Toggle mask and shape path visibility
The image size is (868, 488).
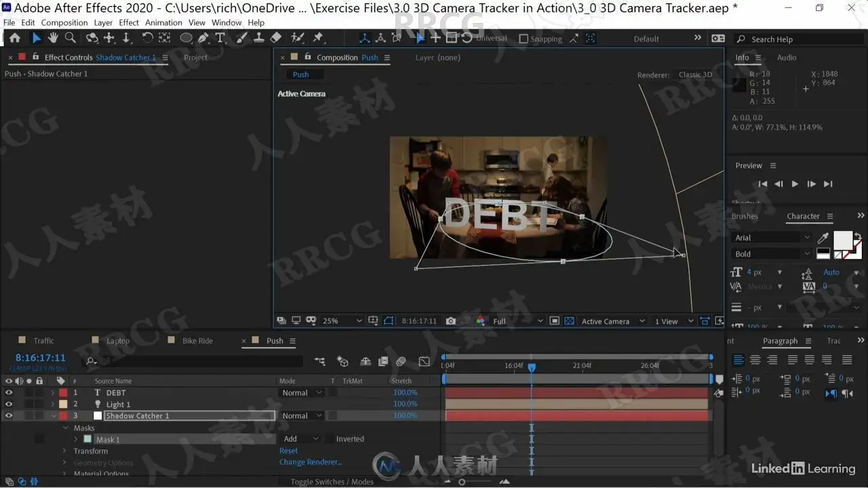[389, 321]
